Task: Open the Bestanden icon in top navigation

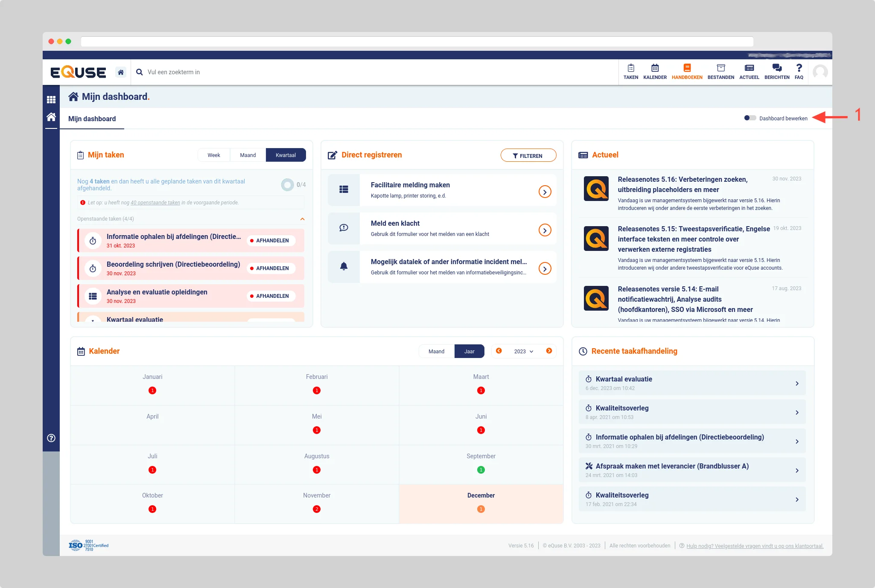Action: coord(720,72)
